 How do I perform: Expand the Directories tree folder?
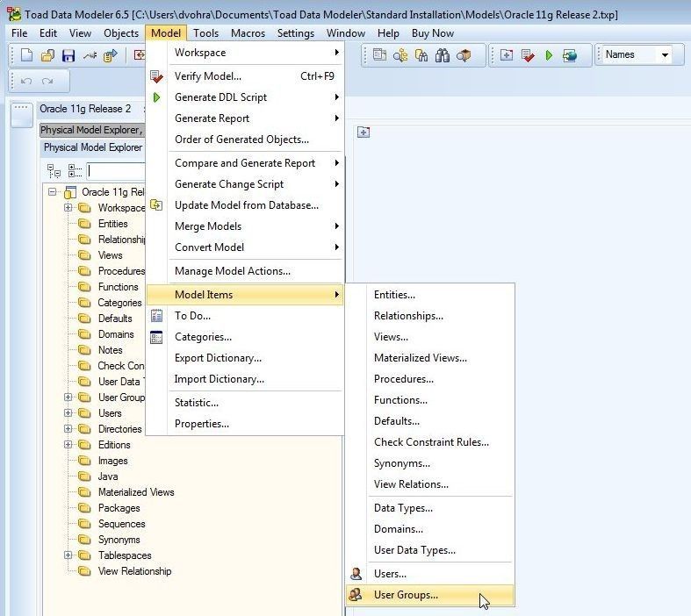pyautogui.click(x=68, y=429)
